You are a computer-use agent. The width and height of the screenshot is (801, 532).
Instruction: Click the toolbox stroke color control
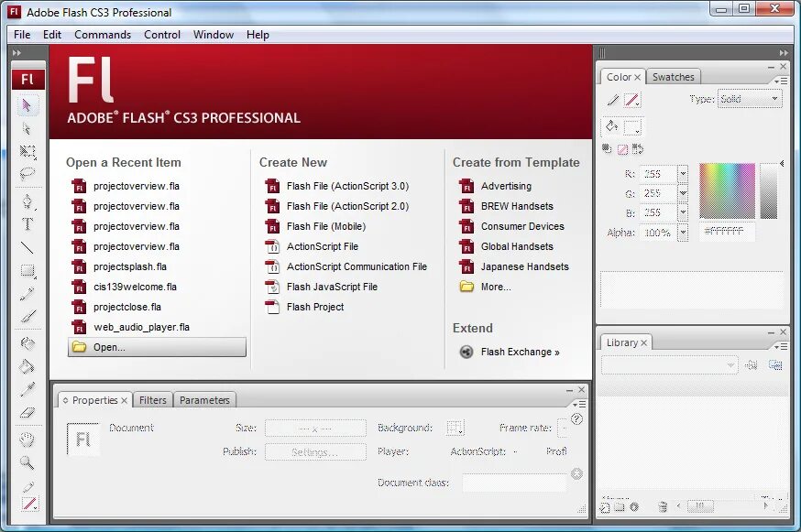(x=29, y=504)
